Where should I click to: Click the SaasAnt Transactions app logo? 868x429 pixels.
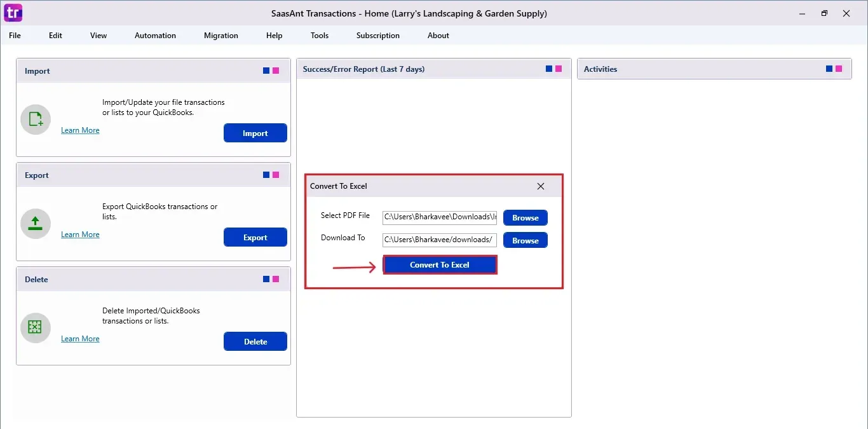tap(13, 13)
